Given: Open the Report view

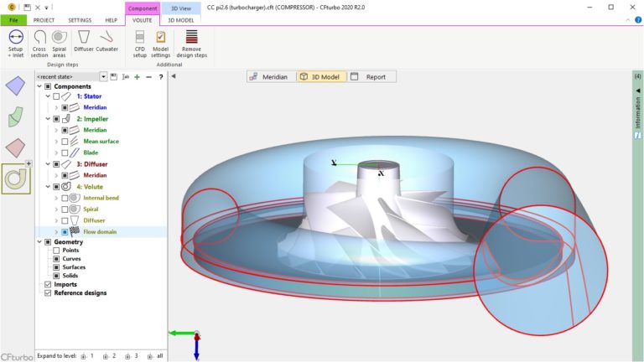Looking at the screenshot, I should [370, 76].
